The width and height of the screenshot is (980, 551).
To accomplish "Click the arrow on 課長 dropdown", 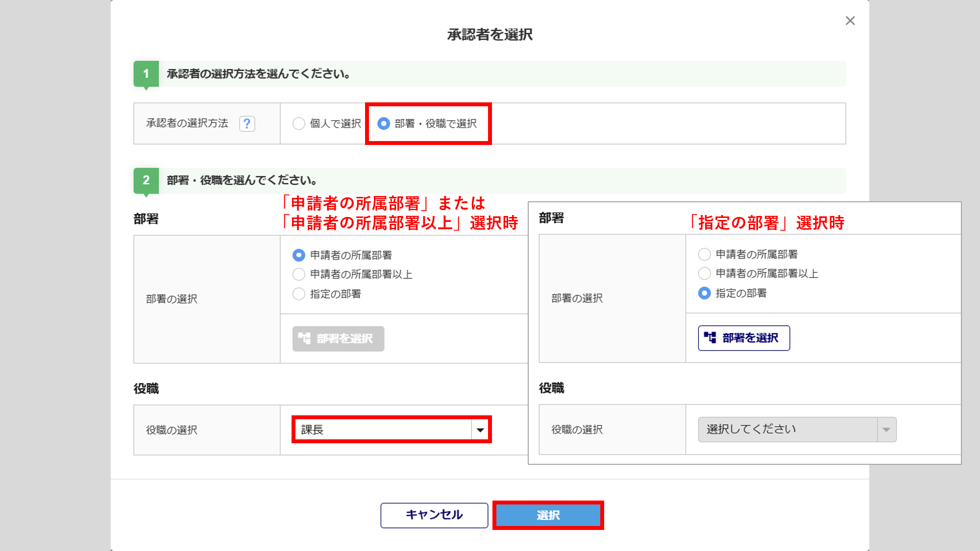I will tap(480, 430).
